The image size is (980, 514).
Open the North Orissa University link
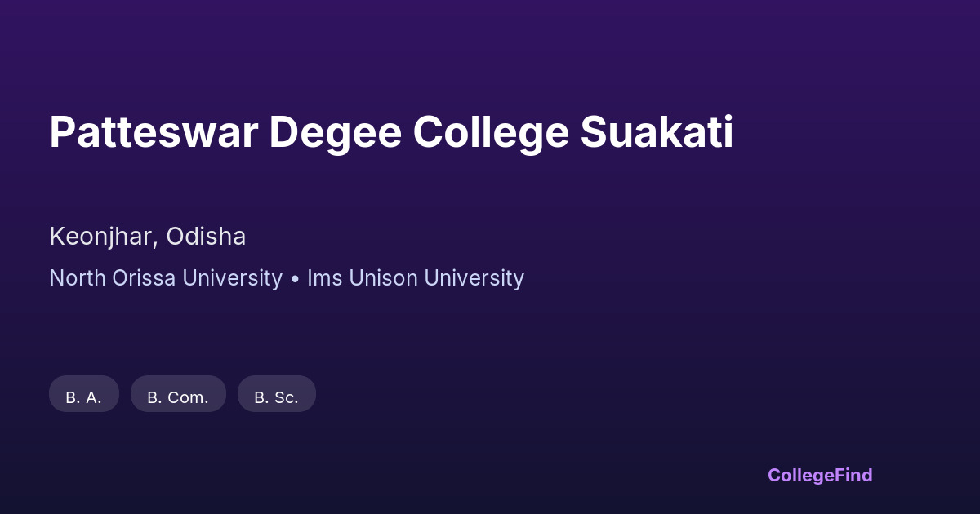click(x=166, y=278)
